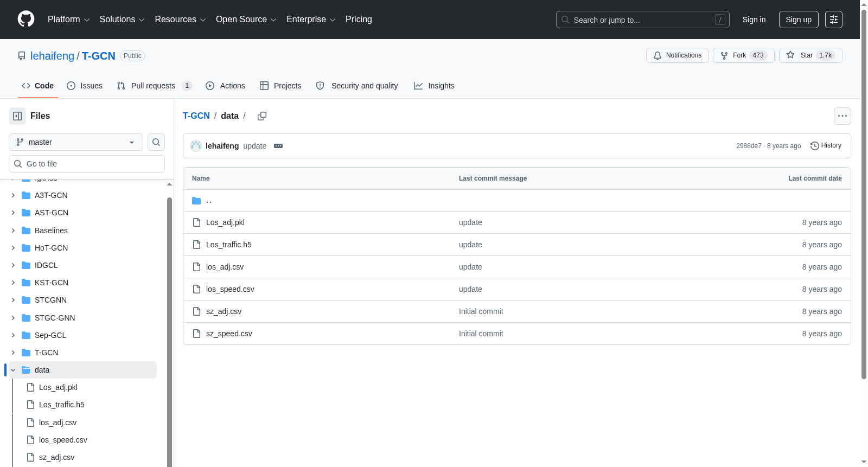Open commit 2988de7 link
The height and width of the screenshot is (467, 868).
point(749,146)
